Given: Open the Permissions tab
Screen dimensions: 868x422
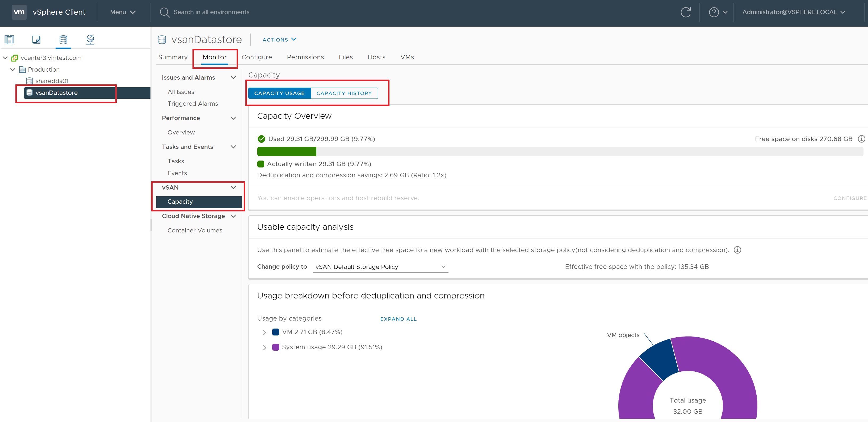Looking at the screenshot, I should (x=305, y=57).
